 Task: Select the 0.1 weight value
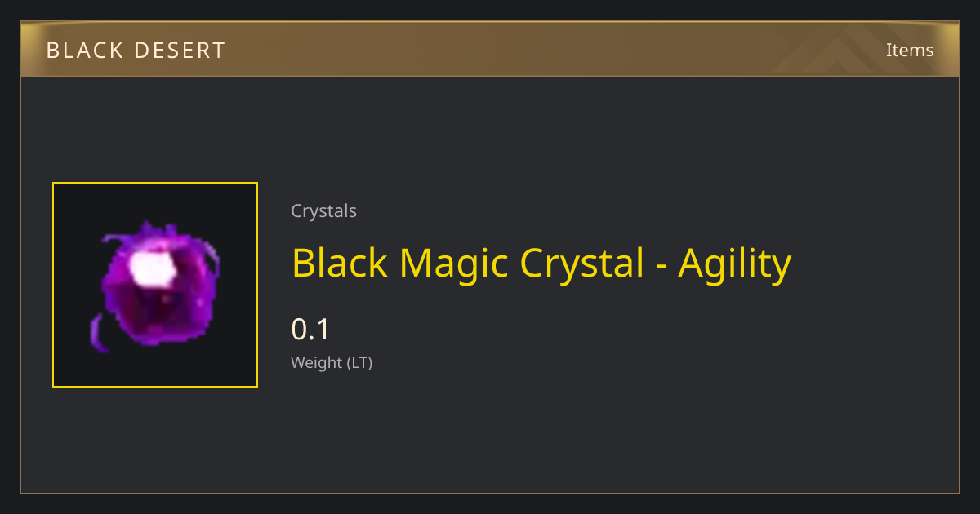coord(310,330)
